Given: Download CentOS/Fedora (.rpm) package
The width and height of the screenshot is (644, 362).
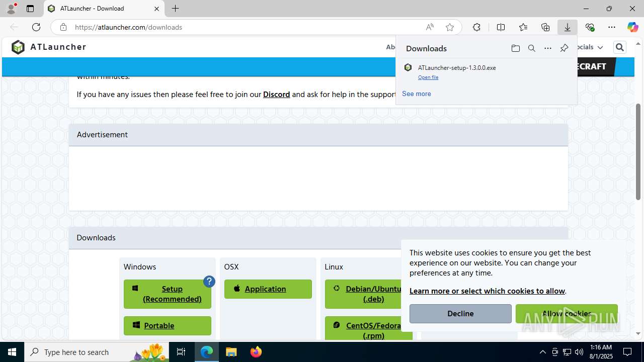Looking at the screenshot, I should [x=368, y=328].
